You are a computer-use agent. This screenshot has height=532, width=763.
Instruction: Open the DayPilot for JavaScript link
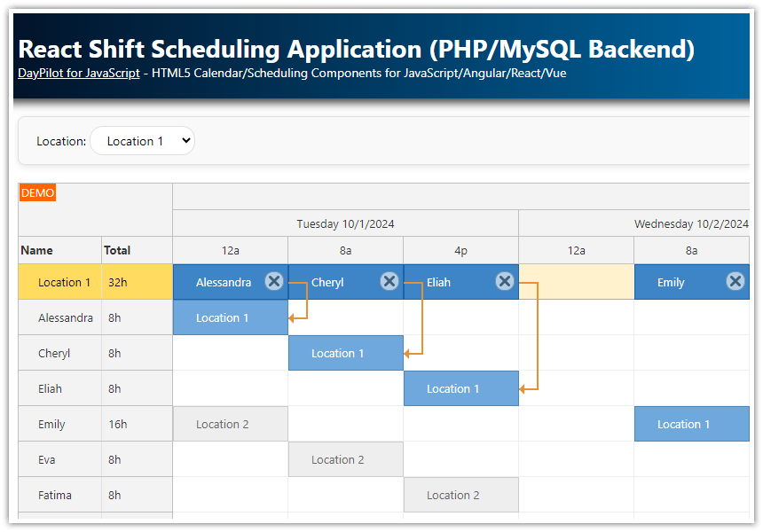point(76,74)
